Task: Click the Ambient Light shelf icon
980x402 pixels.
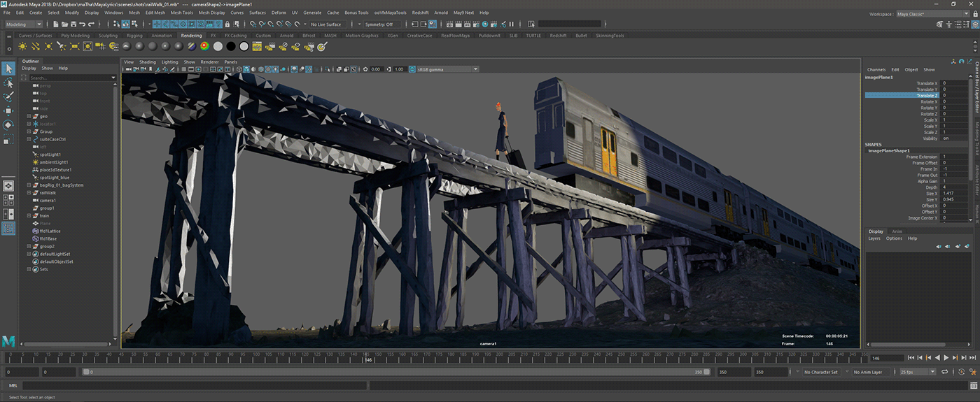Action: coord(22,47)
